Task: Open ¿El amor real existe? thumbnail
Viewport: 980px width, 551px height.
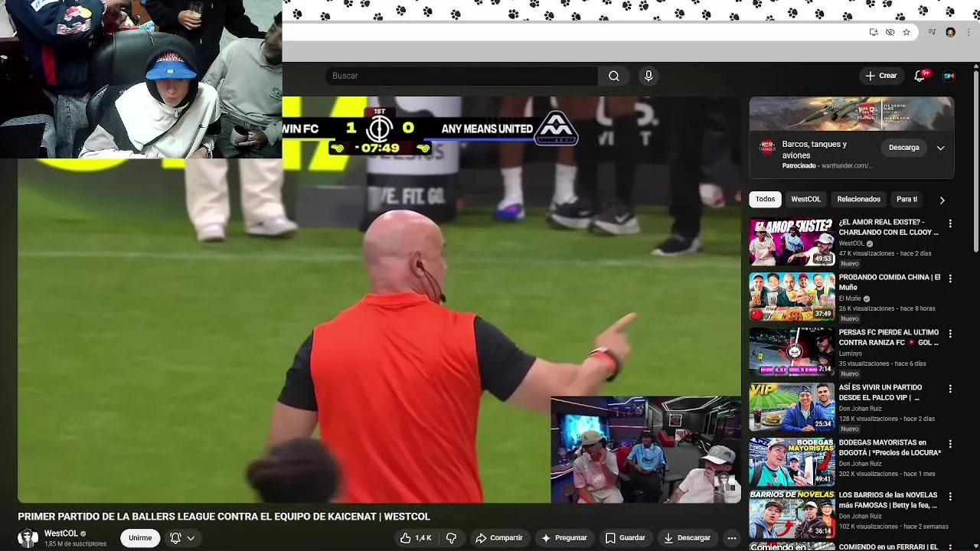Action: point(792,242)
